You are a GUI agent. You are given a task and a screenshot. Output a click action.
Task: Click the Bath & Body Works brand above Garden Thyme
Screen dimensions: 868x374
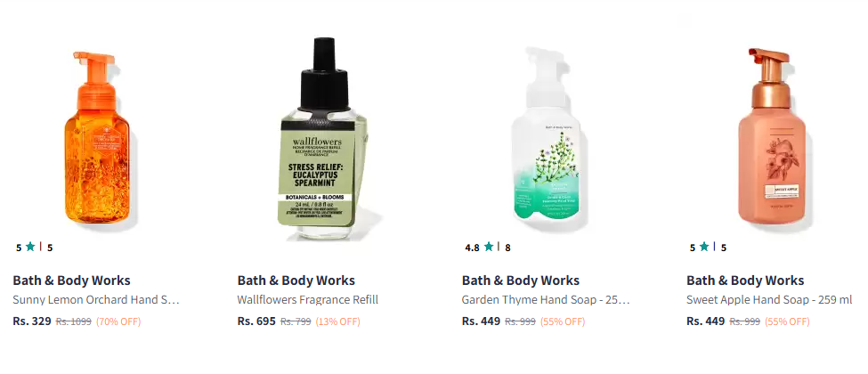point(521,280)
